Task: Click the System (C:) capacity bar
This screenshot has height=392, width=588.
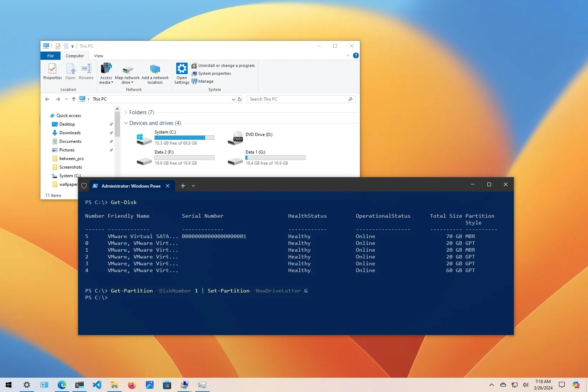Action: (x=184, y=138)
